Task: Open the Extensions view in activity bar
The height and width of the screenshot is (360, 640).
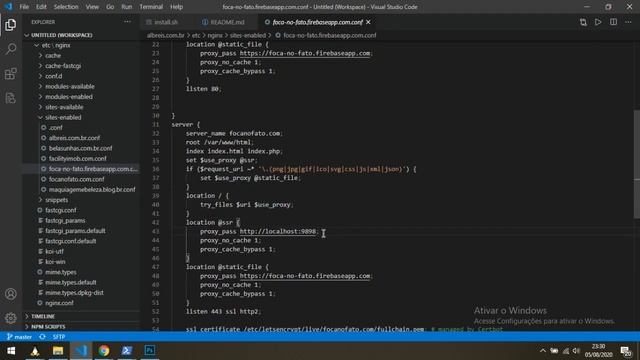Action: coord(11,73)
